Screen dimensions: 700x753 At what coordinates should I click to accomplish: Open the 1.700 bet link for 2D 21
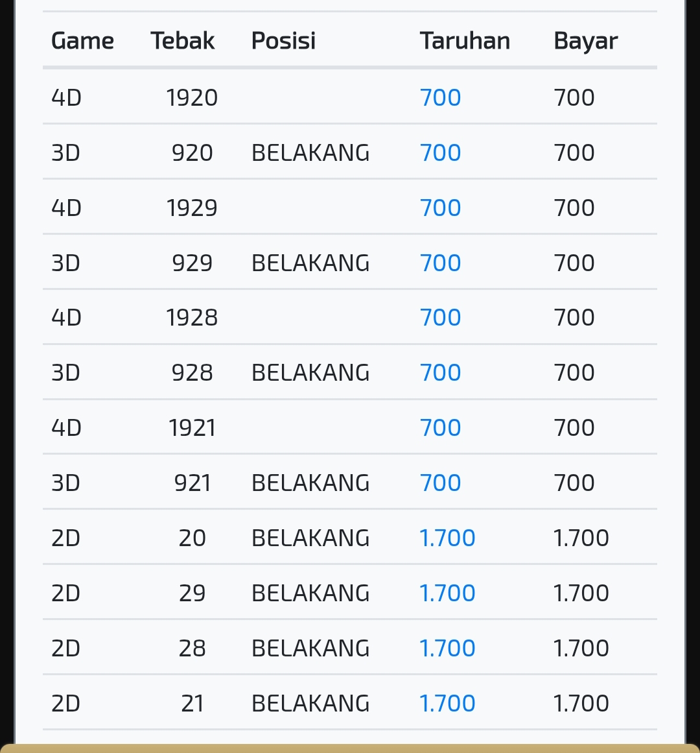click(x=447, y=704)
